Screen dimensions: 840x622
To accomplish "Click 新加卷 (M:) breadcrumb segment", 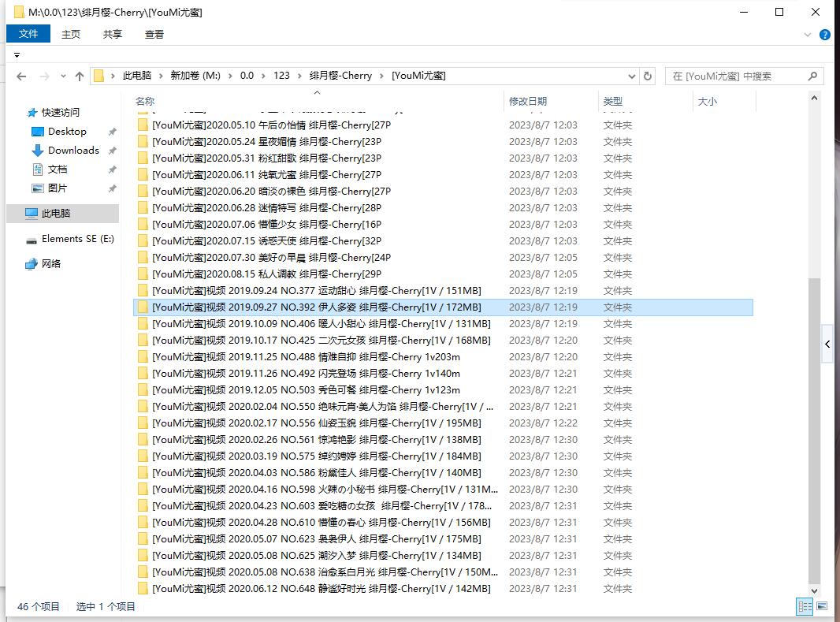I will pyautogui.click(x=195, y=76).
